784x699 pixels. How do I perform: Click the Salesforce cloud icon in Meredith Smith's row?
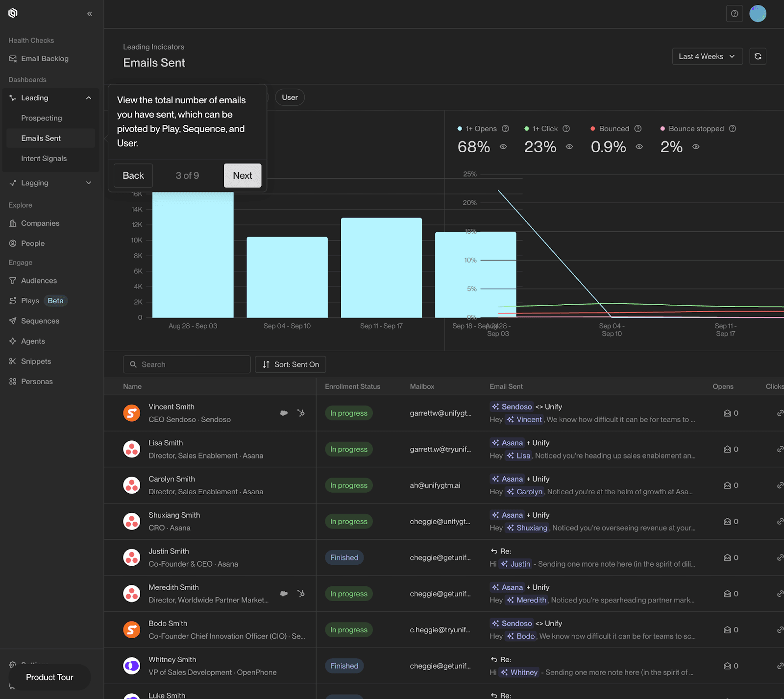(x=284, y=594)
